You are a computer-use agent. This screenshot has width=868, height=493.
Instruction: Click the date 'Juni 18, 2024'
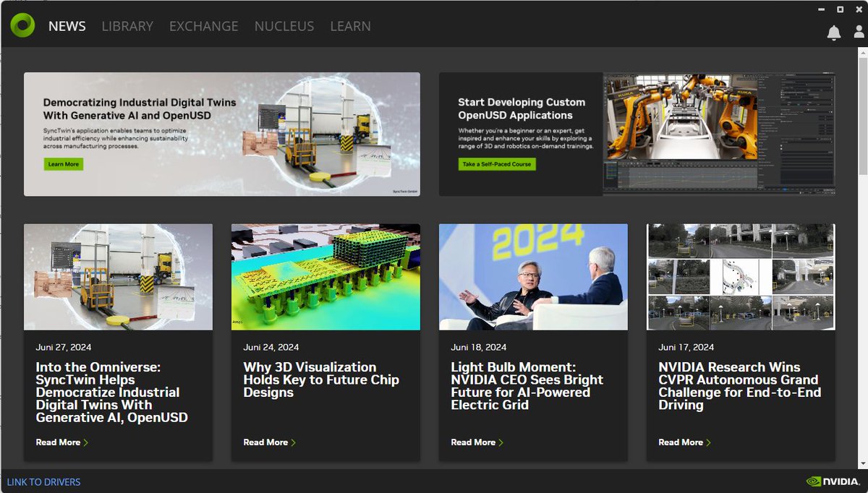click(x=479, y=347)
